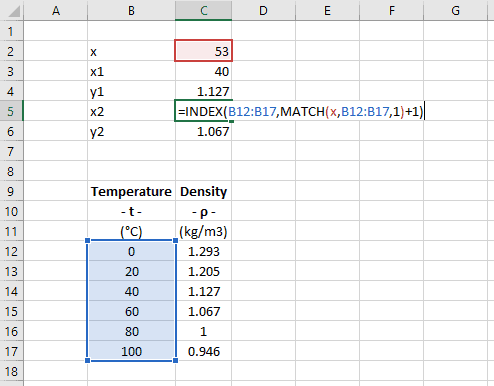Click the (kg/m3) units cell
The image size is (494, 386).
(x=203, y=231)
